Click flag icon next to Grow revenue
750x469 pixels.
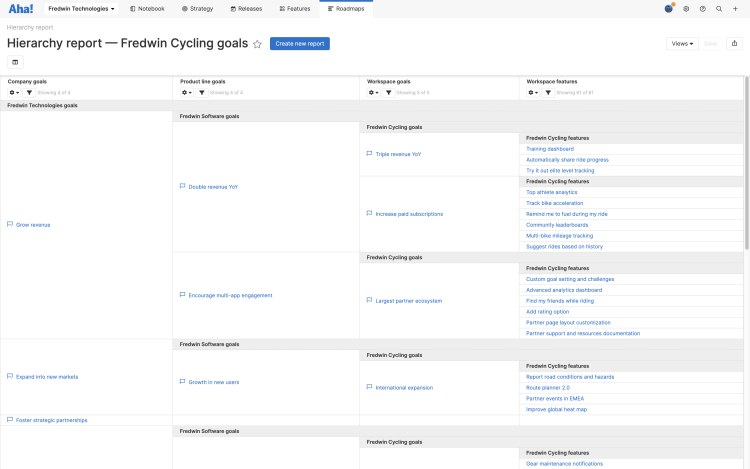click(x=10, y=224)
